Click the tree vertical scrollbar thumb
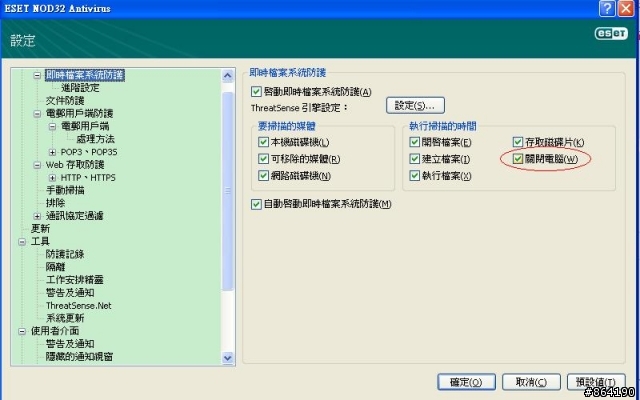 tap(228, 191)
